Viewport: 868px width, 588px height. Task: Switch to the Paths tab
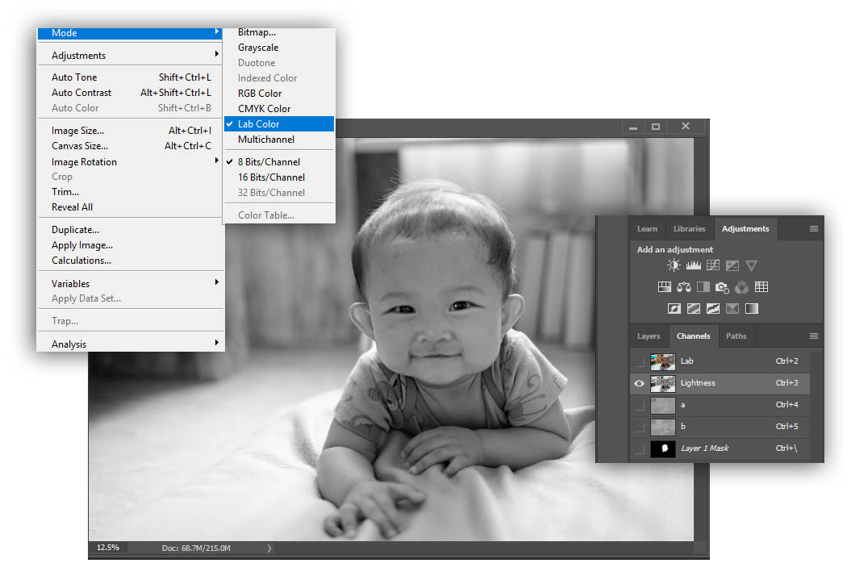click(736, 336)
